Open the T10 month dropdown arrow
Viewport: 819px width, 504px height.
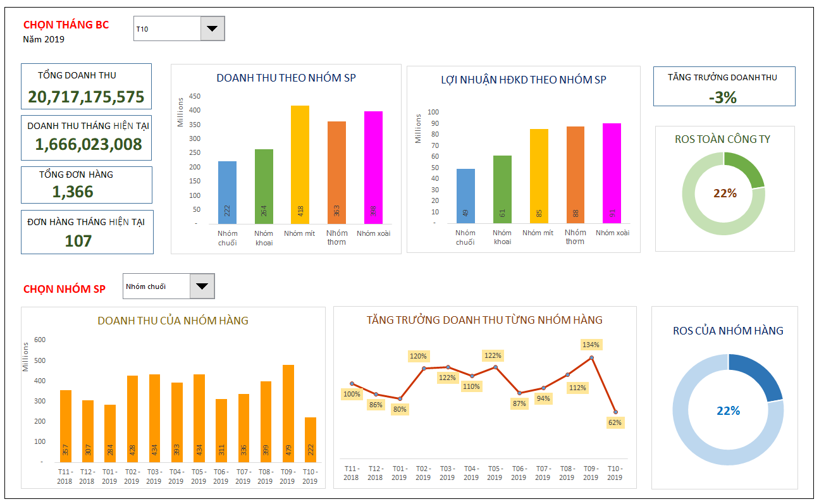click(x=212, y=28)
